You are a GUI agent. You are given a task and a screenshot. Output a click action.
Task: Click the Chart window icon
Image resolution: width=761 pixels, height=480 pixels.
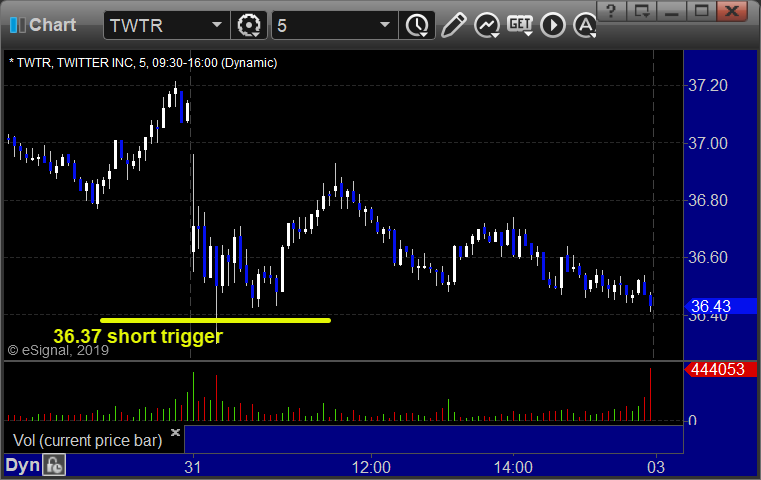pyautogui.click(x=17, y=25)
